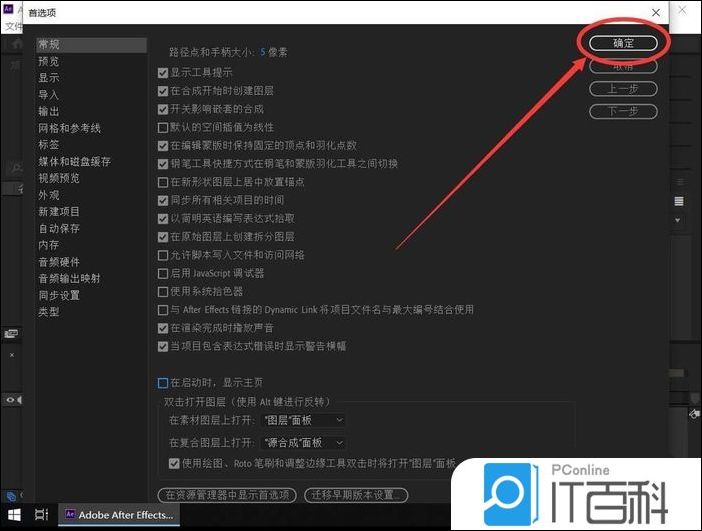Enable the Dynamic Link 项目文件名 checkbox
The image size is (702, 531).
163,310
